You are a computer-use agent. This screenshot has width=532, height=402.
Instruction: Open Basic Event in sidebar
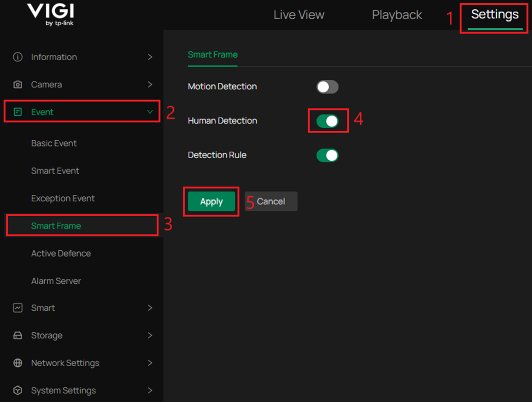(x=54, y=143)
